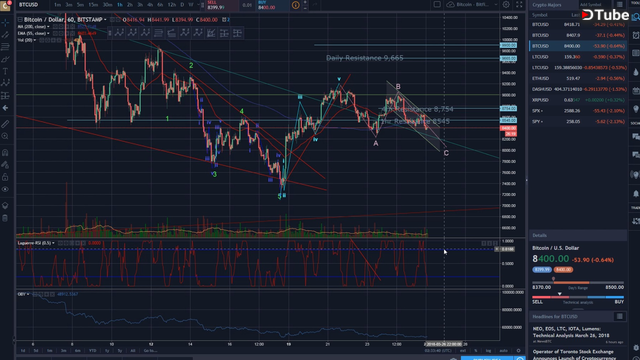Open notifications bell icon in right sidebar
Viewport: 640px width, 360px height.
pyautogui.click(x=636, y=193)
